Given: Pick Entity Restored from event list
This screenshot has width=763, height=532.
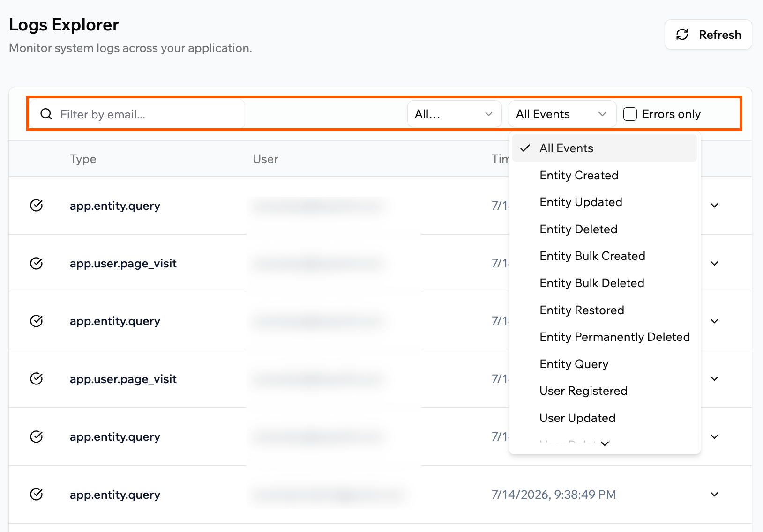Looking at the screenshot, I should pos(604,310).
